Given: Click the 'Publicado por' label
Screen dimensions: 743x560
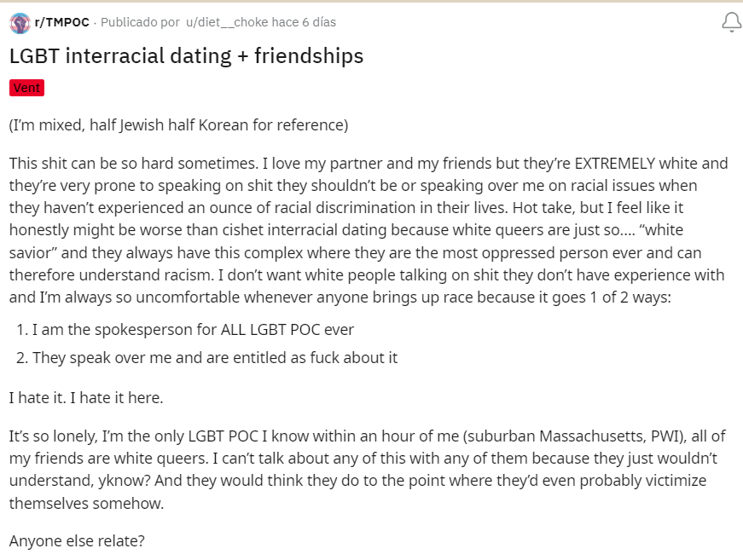Looking at the screenshot, I should coord(140,22).
